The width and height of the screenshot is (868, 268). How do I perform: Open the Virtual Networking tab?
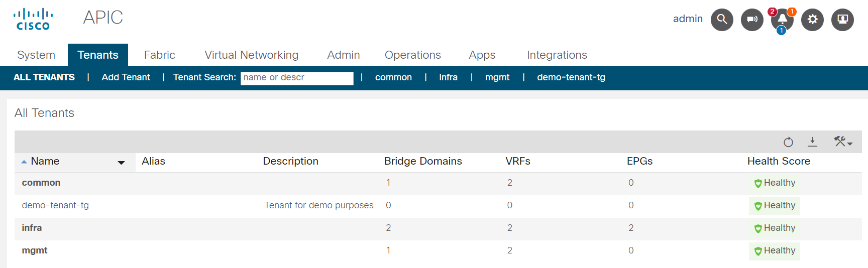[x=251, y=55]
